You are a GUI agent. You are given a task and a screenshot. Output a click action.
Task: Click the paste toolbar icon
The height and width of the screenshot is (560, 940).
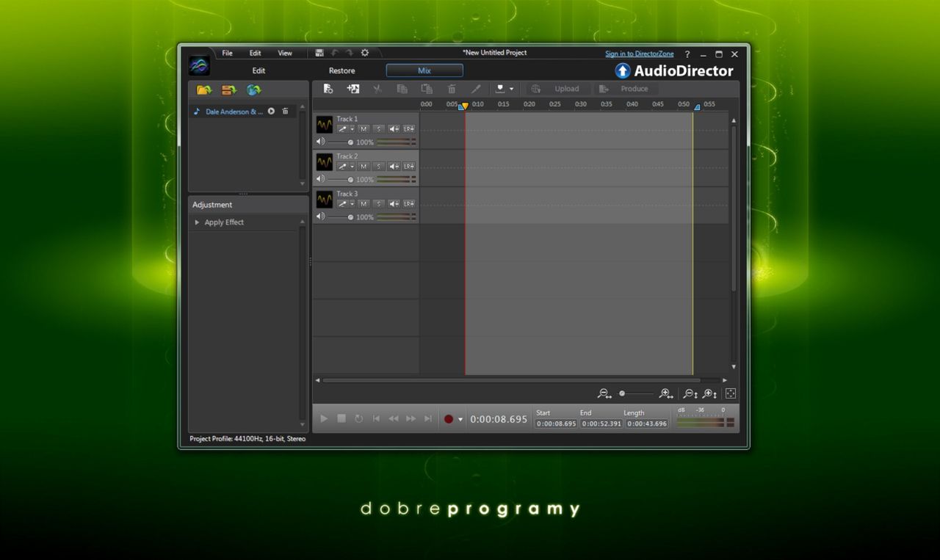click(x=427, y=89)
